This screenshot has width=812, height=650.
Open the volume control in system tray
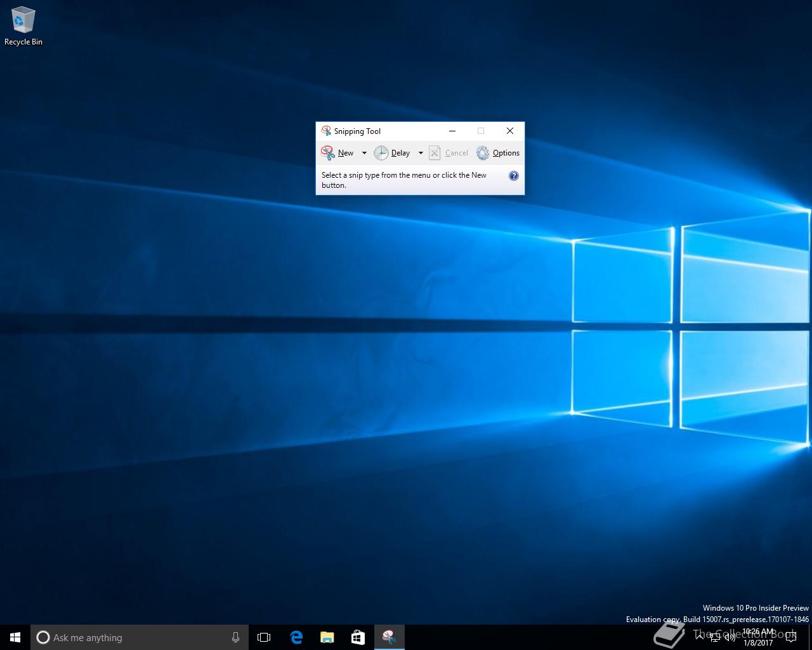coord(730,637)
